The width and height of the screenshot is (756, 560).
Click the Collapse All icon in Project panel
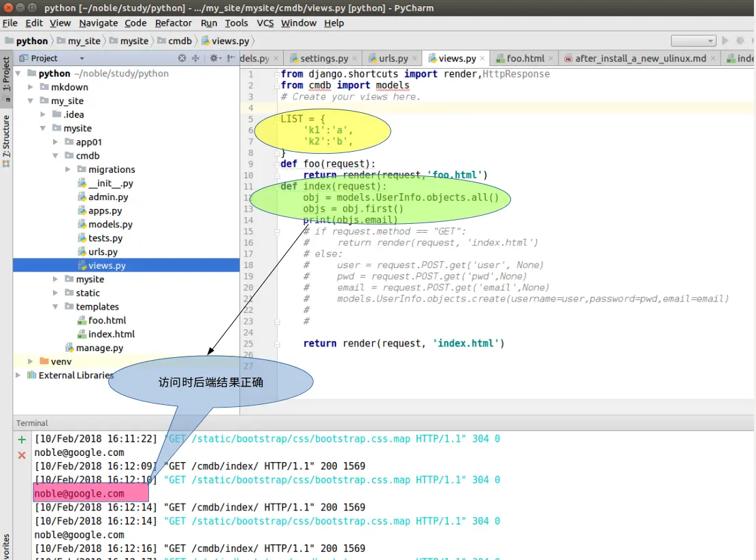pyautogui.click(x=196, y=59)
